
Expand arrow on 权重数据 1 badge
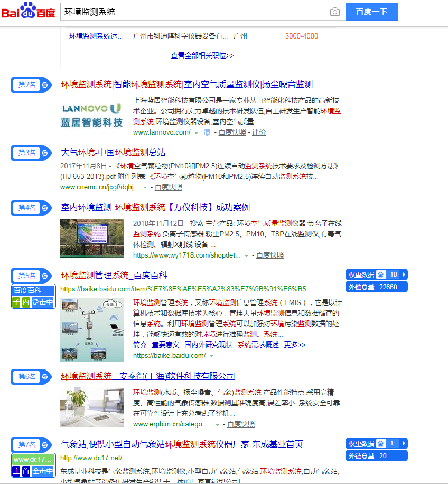click(404, 443)
